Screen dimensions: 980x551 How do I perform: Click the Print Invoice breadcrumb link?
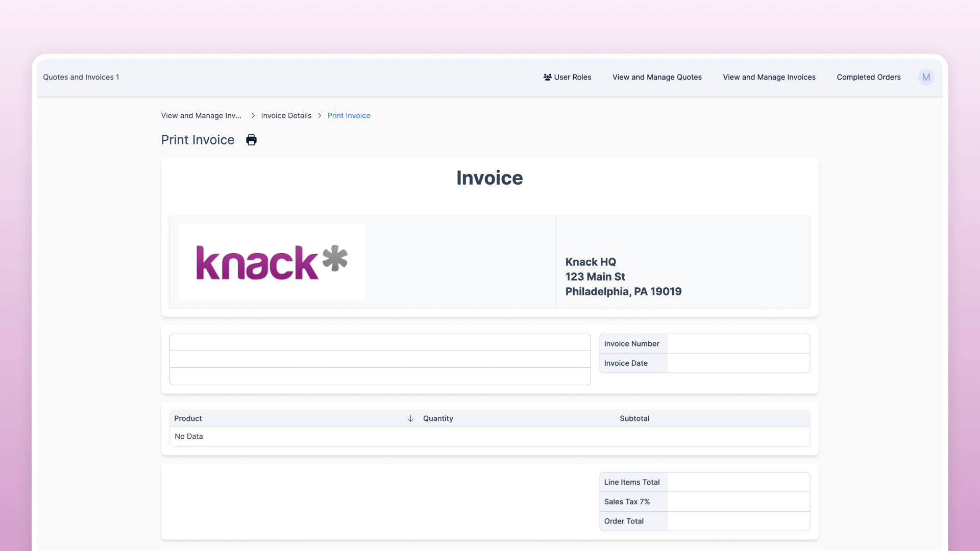(x=349, y=116)
